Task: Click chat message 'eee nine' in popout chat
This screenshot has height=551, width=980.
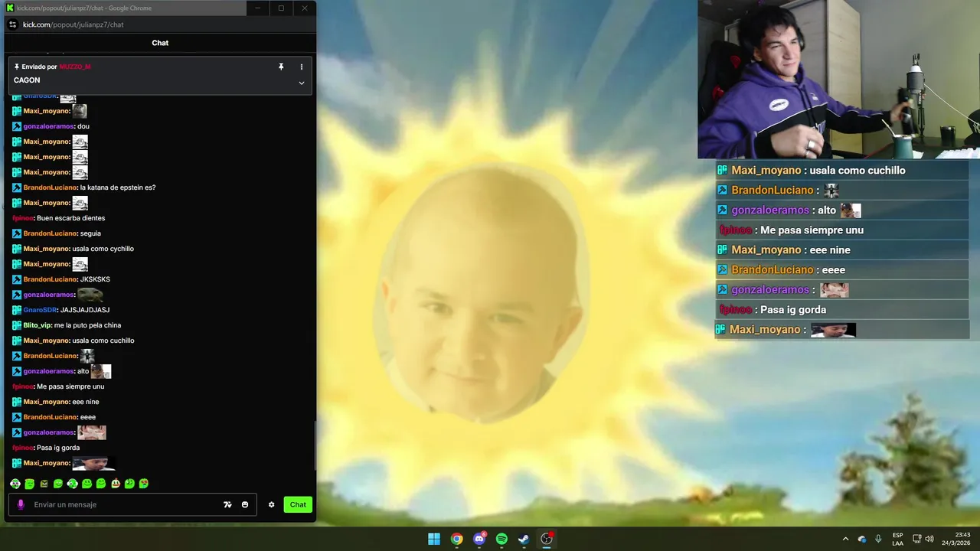Action: (x=86, y=402)
